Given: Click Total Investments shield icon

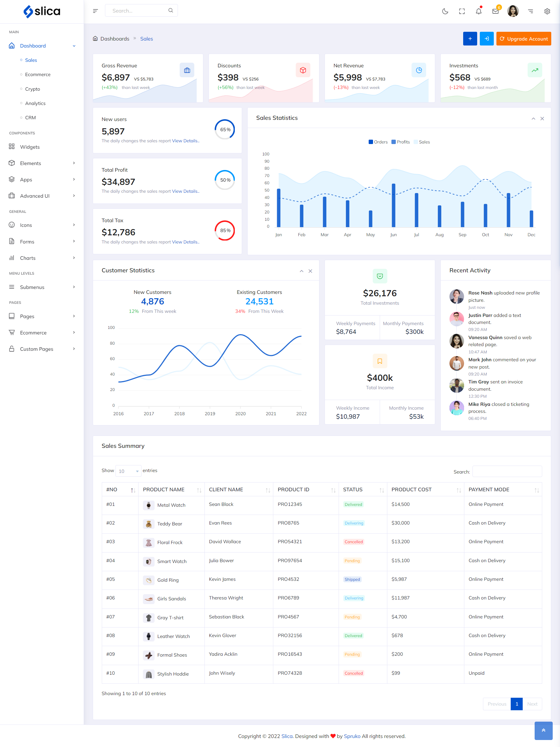Looking at the screenshot, I should coord(380,276).
